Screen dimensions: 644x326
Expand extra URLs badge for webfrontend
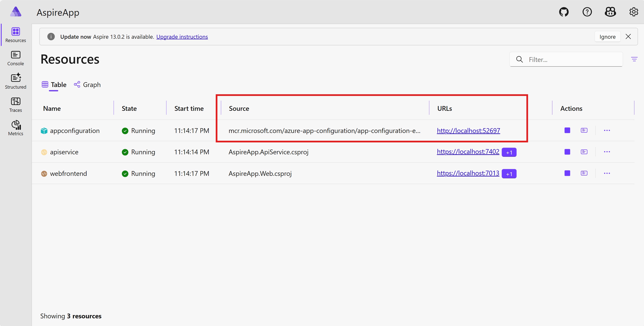tap(509, 174)
